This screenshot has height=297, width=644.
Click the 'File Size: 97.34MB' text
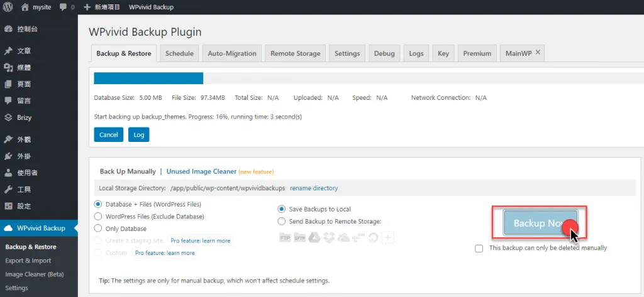point(198,98)
